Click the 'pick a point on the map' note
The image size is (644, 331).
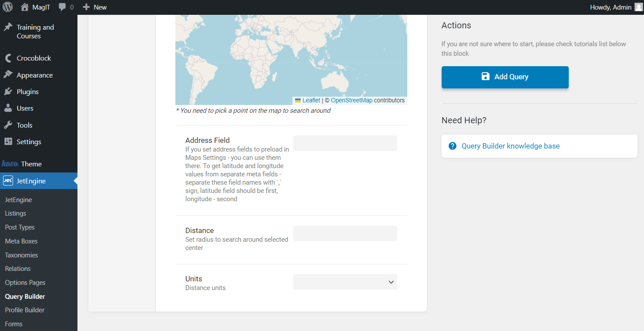pyautogui.click(x=253, y=111)
